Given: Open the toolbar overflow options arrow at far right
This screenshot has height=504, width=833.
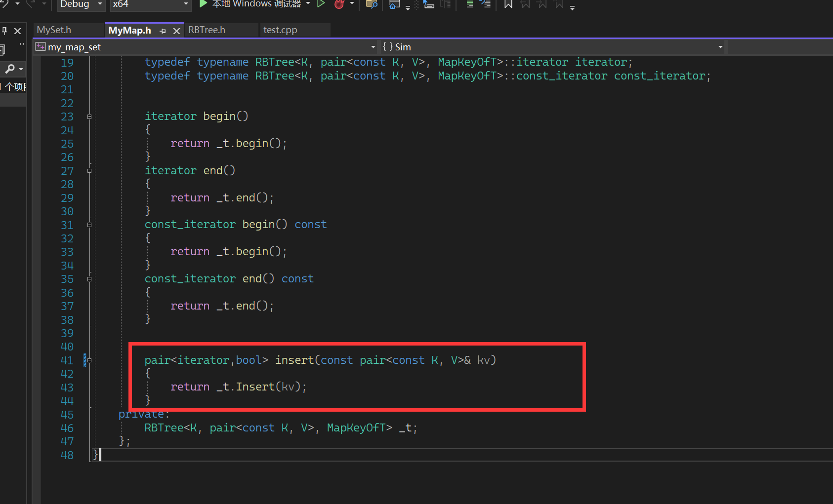Looking at the screenshot, I should (x=572, y=7).
